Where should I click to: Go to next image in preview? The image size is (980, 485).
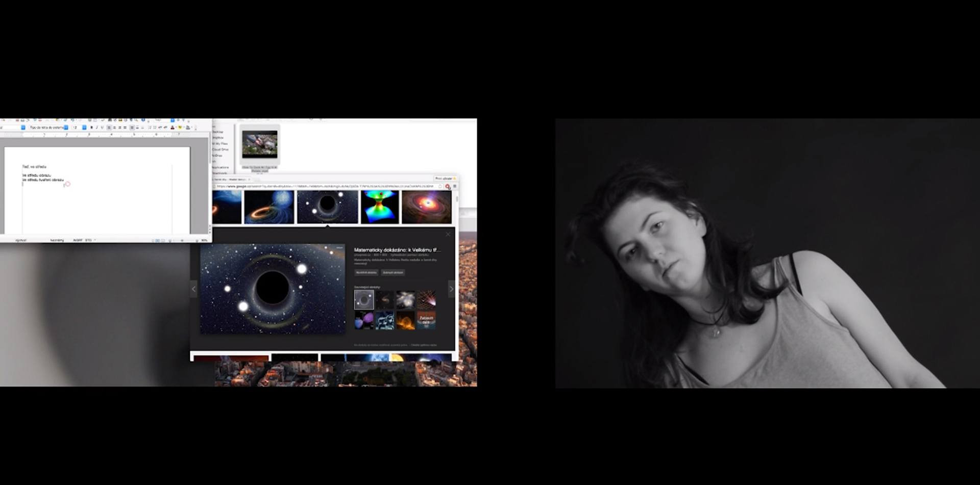(451, 289)
